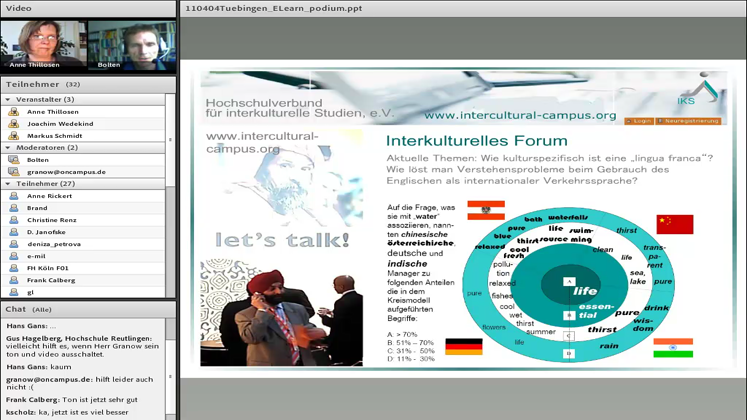Select participant Christine Renz

[x=83, y=220]
